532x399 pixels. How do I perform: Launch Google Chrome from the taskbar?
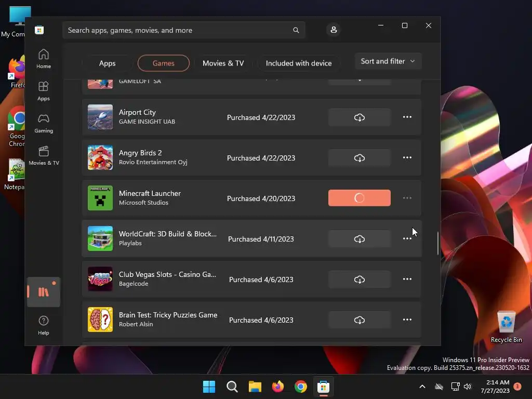[x=301, y=387]
